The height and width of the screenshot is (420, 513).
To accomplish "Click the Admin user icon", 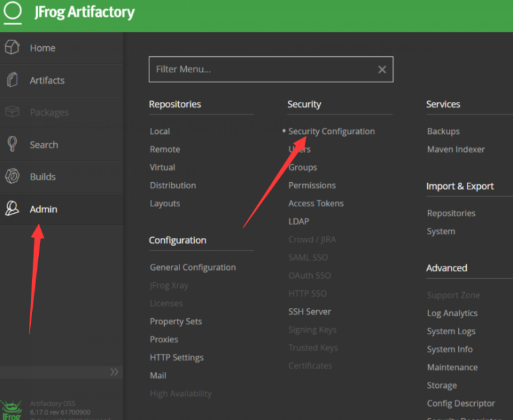I will [12, 208].
